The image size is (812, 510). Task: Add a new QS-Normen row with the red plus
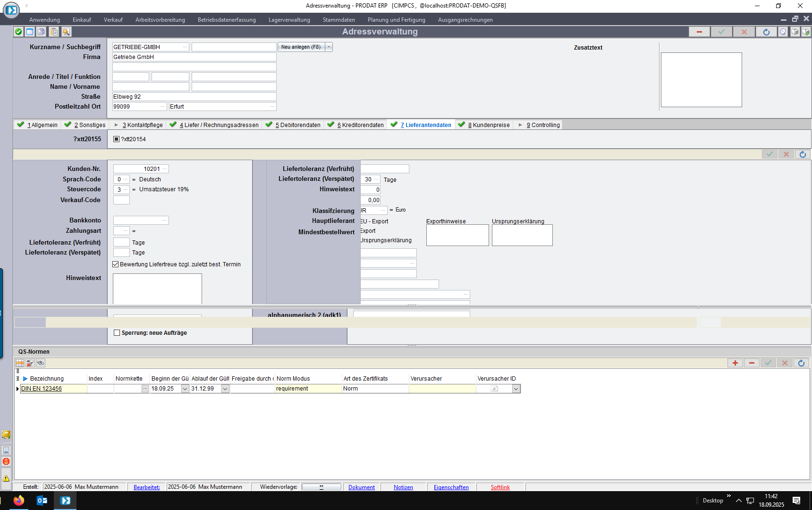tap(735, 363)
